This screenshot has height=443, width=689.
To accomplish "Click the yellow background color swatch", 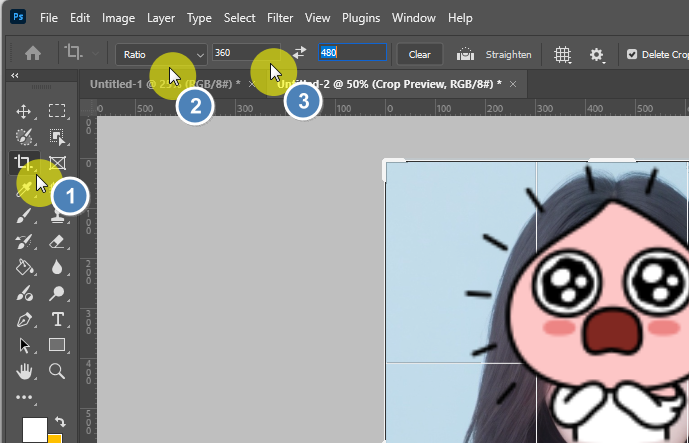I will [x=54, y=439].
